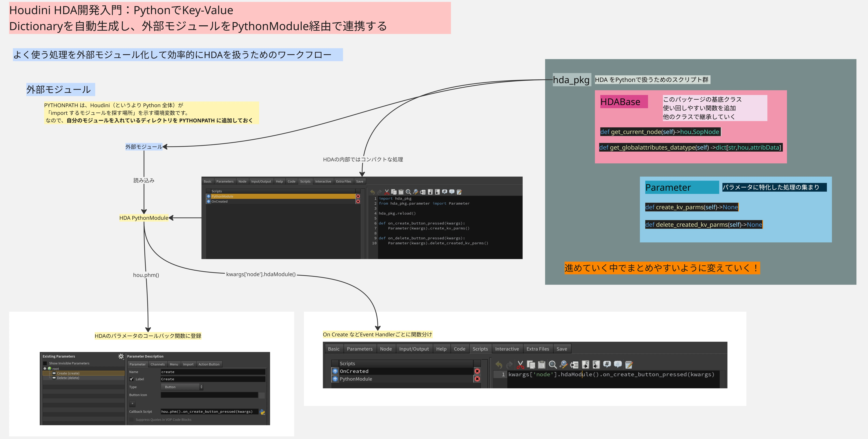Click the empty Button Icon field
868x439 pixels.
coord(209,395)
